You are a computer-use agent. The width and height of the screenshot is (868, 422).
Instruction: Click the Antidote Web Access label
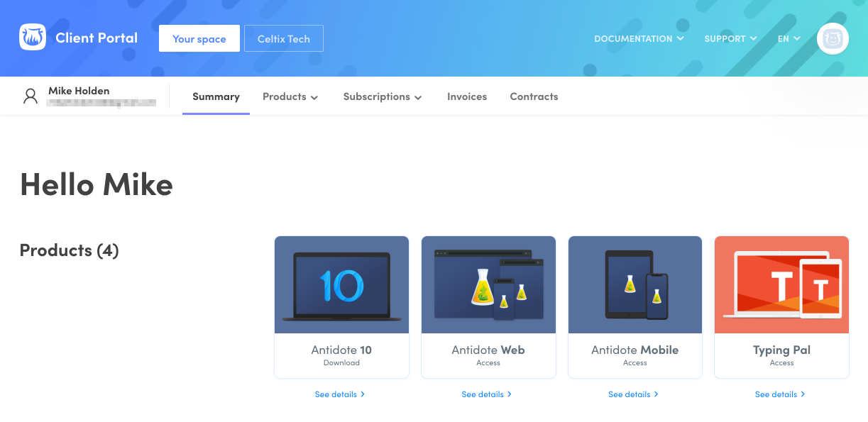(x=488, y=363)
